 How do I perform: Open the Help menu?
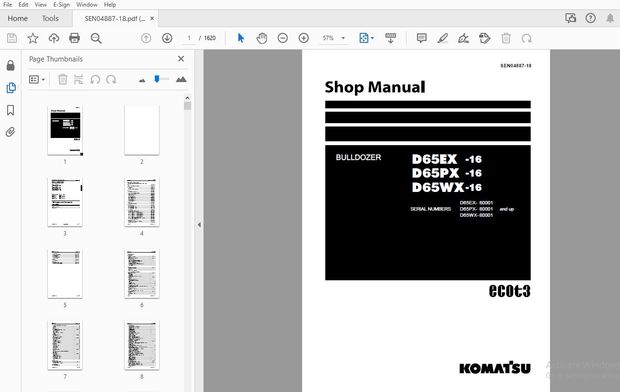[110, 5]
